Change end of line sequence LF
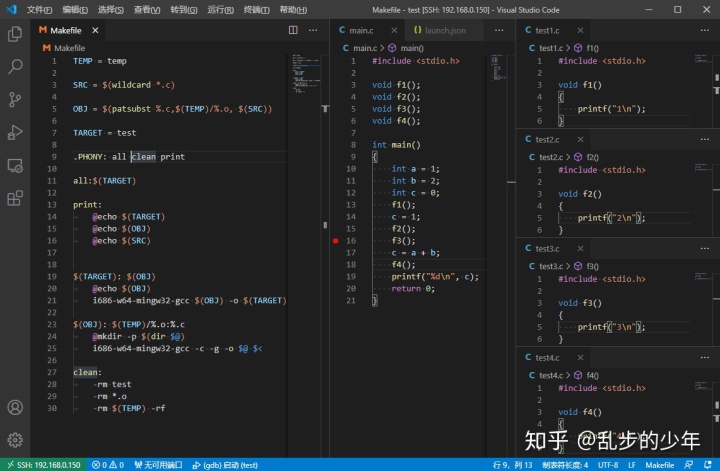 [632, 465]
